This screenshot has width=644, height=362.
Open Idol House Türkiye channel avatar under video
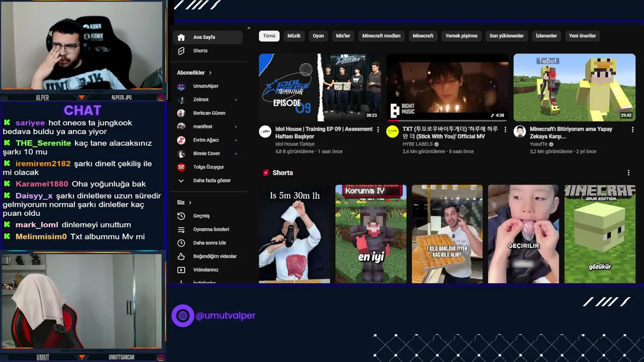[x=265, y=132]
